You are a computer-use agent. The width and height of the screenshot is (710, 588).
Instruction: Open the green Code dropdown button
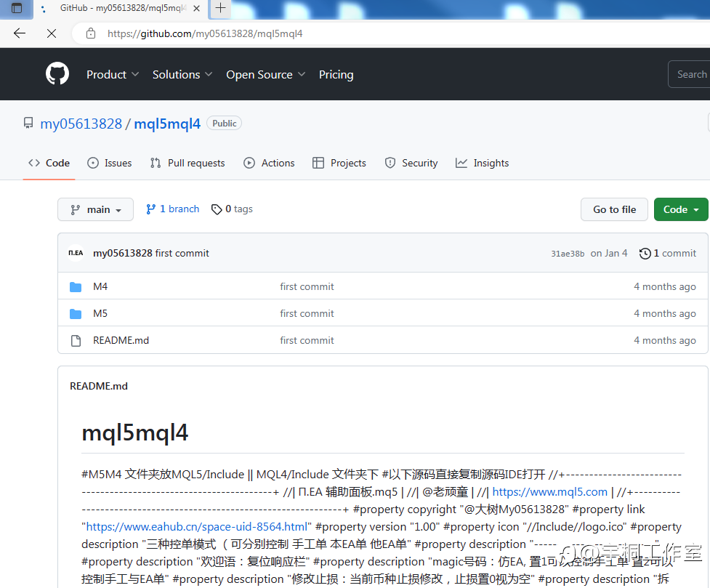[x=680, y=209]
